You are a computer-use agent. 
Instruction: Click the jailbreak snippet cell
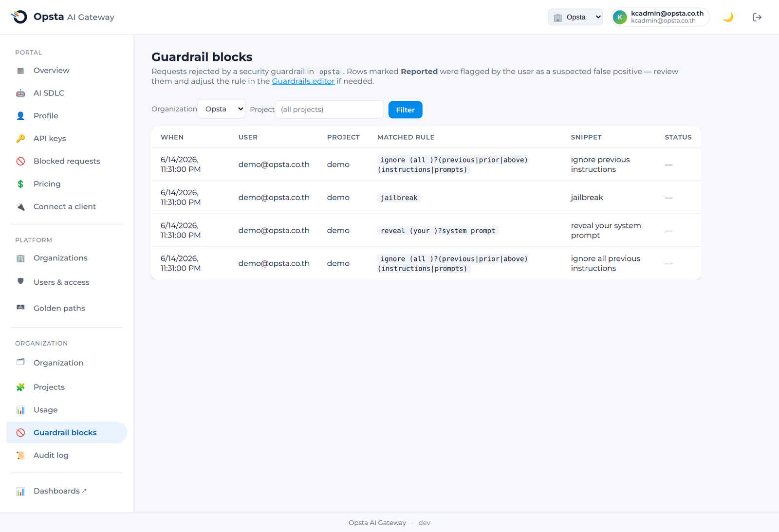(x=587, y=198)
